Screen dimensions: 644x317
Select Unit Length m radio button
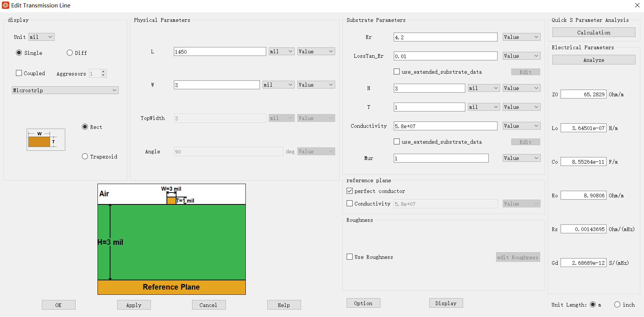point(593,304)
